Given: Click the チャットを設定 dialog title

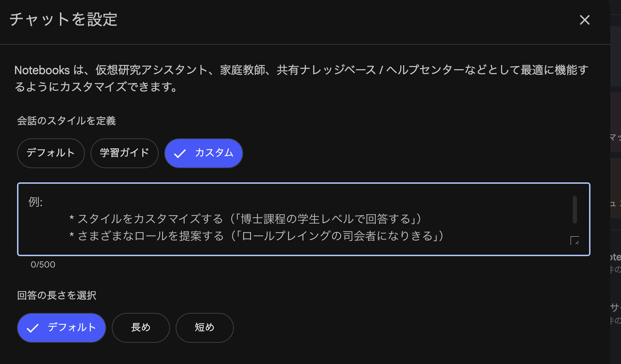Looking at the screenshot, I should pos(65,20).
